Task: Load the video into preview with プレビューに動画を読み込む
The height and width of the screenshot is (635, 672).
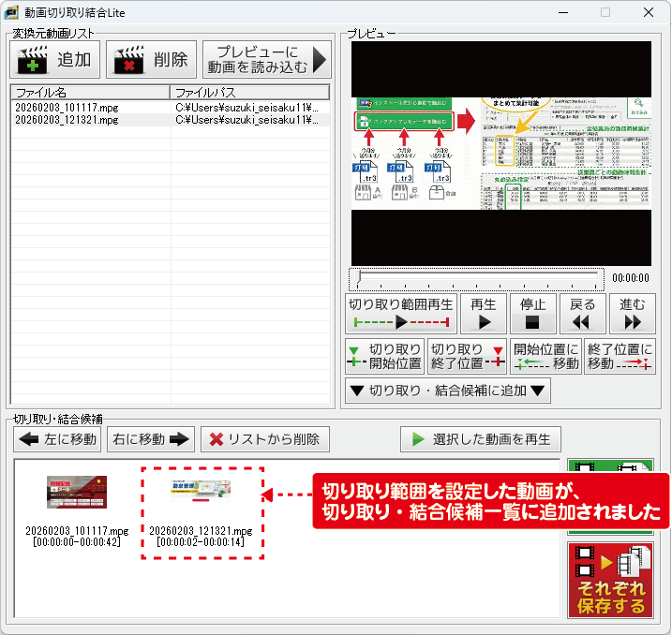Action: 267,61
